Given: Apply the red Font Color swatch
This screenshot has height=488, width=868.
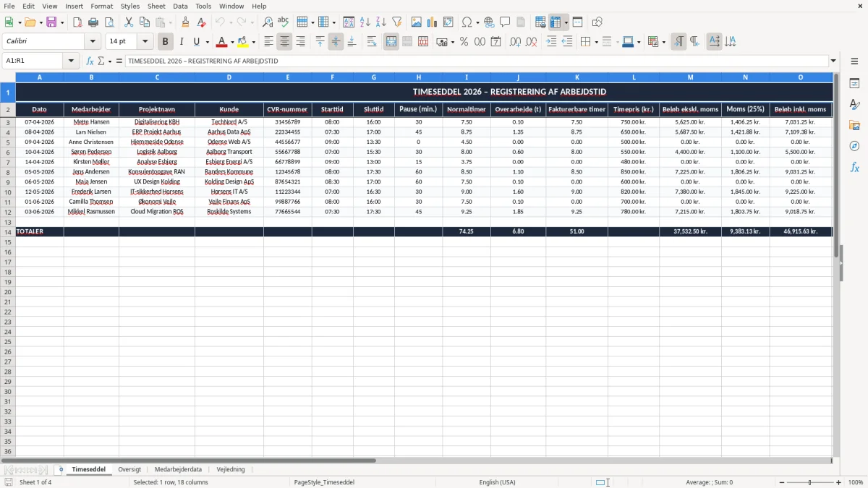Looking at the screenshot, I should pos(221,42).
